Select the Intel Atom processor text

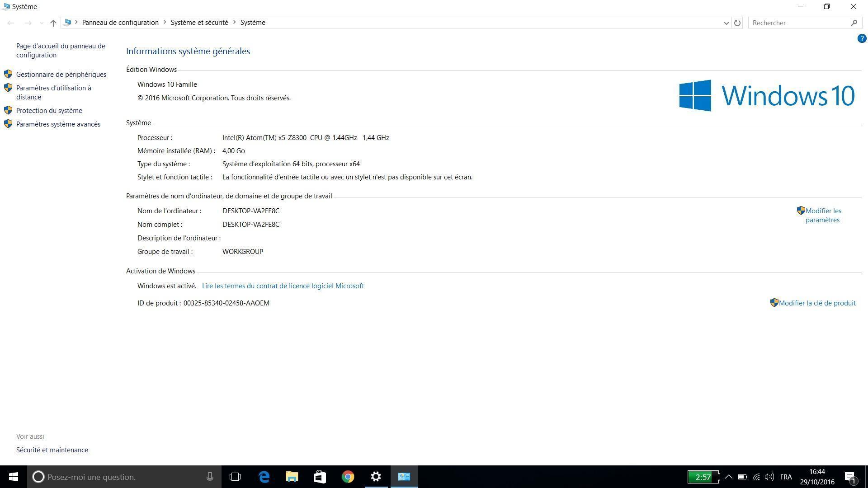coord(306,138)
